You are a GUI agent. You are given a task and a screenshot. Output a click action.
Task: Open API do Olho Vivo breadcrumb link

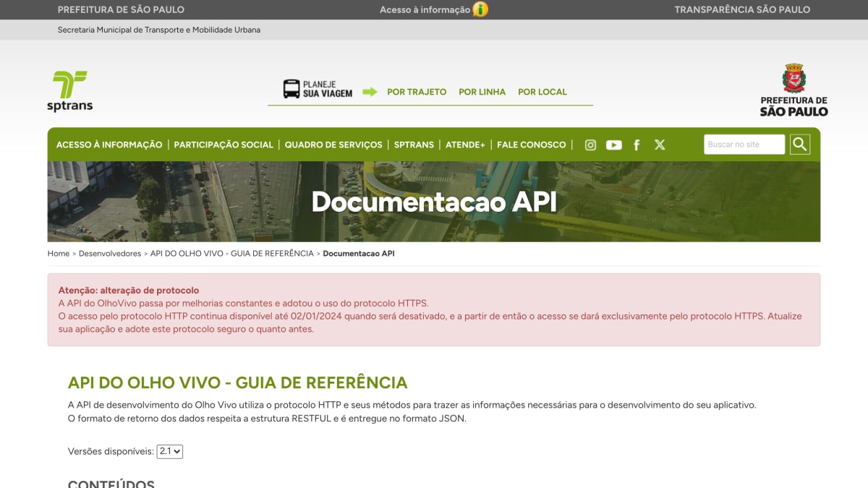point(232,254)
